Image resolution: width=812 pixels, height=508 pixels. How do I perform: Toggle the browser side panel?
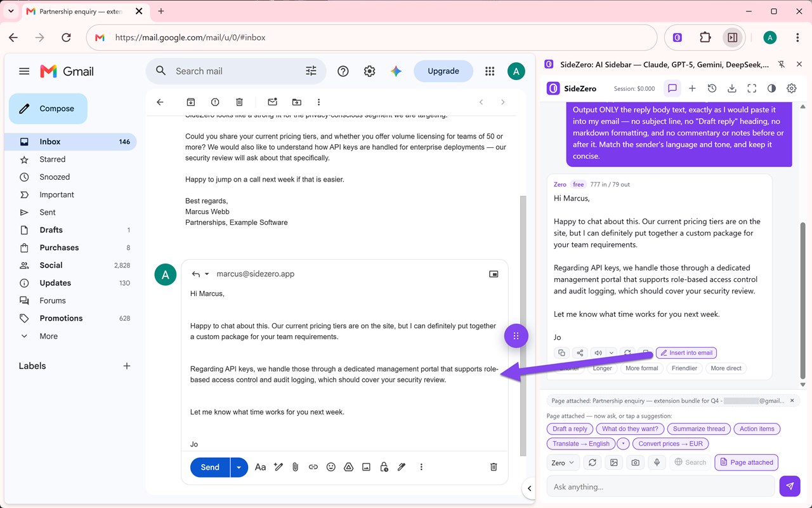coord(732,37)
